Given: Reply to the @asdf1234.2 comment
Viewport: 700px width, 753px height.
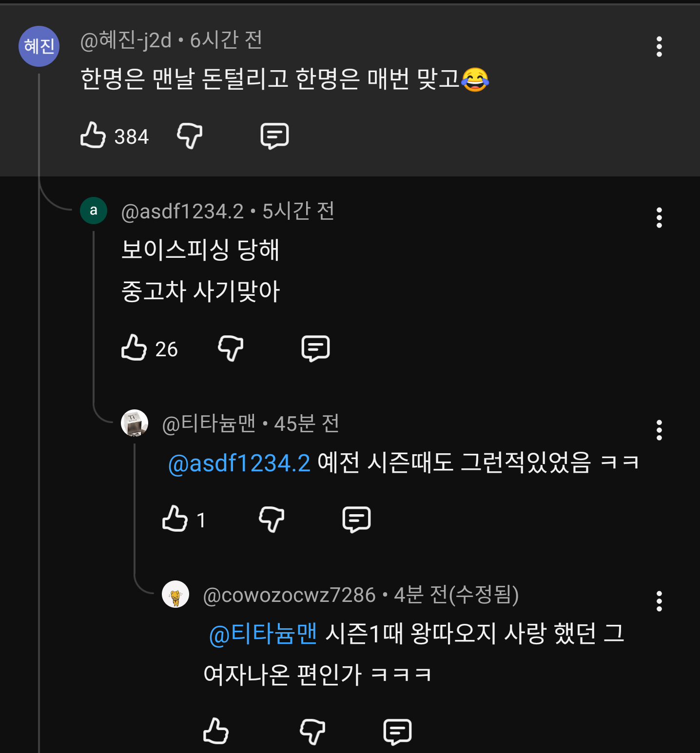Looking at the screenshot, I should coord(315,348).
